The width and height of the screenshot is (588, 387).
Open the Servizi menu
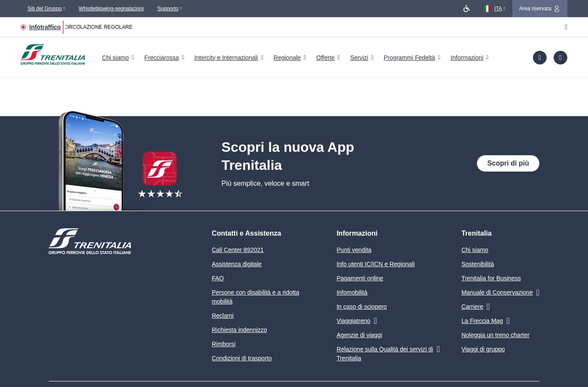click(362, 58)
